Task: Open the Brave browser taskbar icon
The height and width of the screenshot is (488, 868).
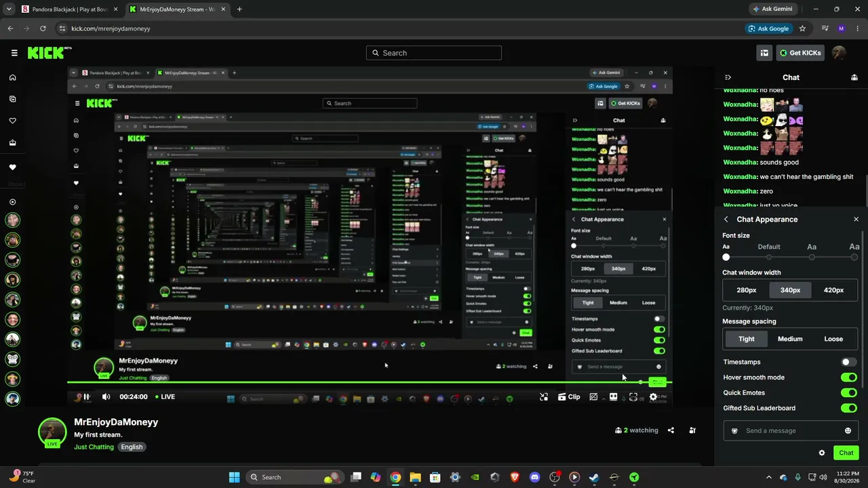Action: [x=515, y=477]
